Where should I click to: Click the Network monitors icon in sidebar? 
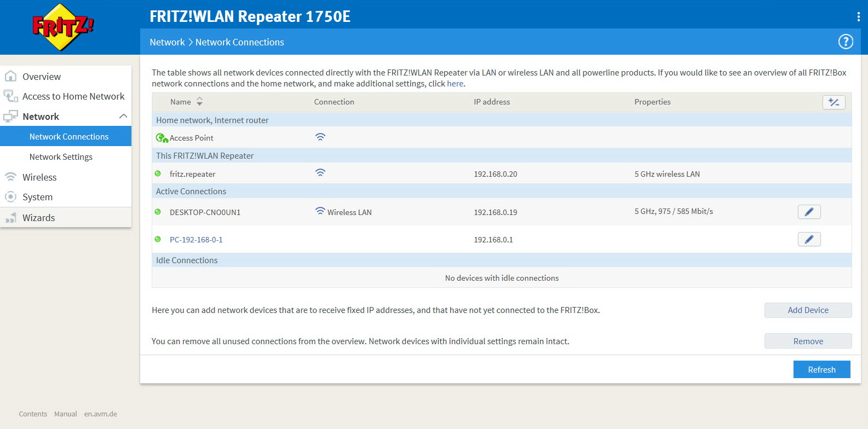(10, 116)
